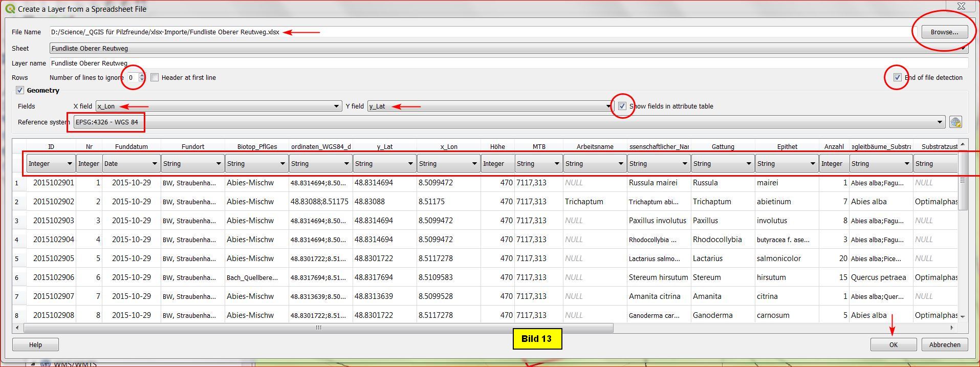This screenshot has width=980, height=367.
Task: Confirm the import with OK
Action: 893,345
